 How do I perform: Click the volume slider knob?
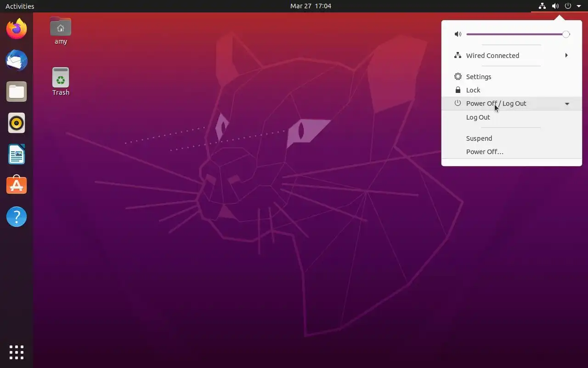[566, 34]
